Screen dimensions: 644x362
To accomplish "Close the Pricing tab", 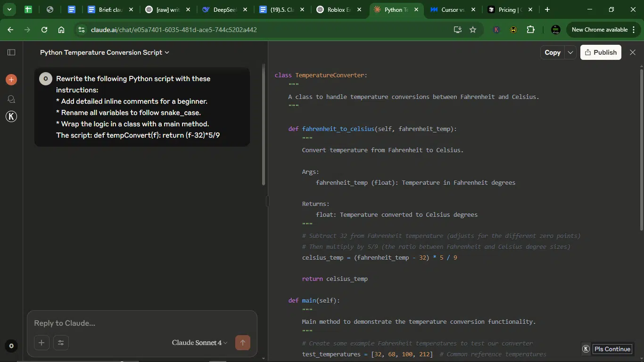I will coord(530,9).
